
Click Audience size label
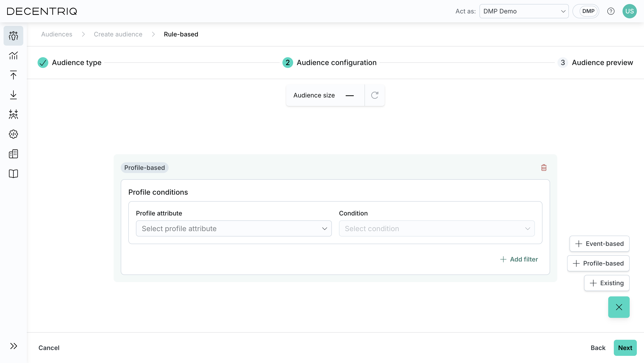(x=314, y=95)
